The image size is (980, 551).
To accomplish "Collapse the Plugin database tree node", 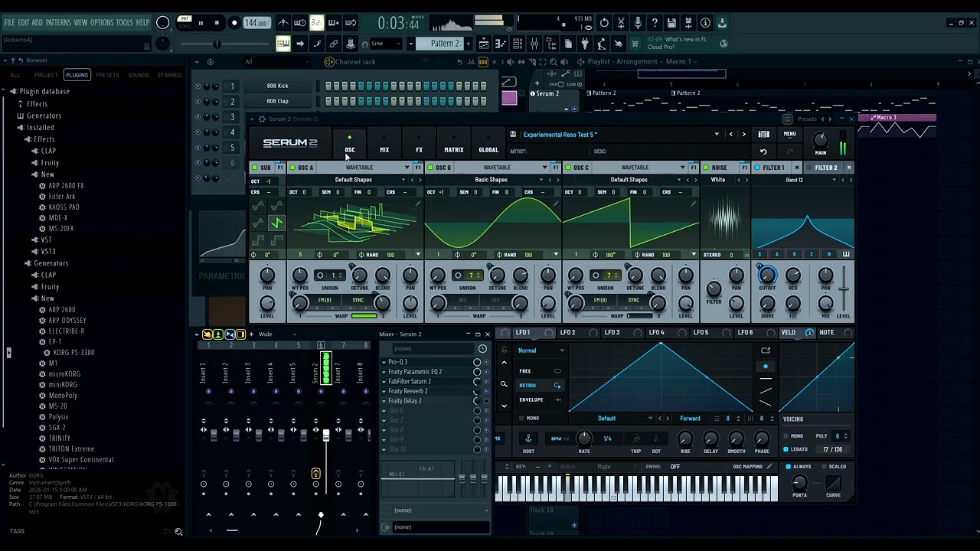I will (x=13, y=91).
